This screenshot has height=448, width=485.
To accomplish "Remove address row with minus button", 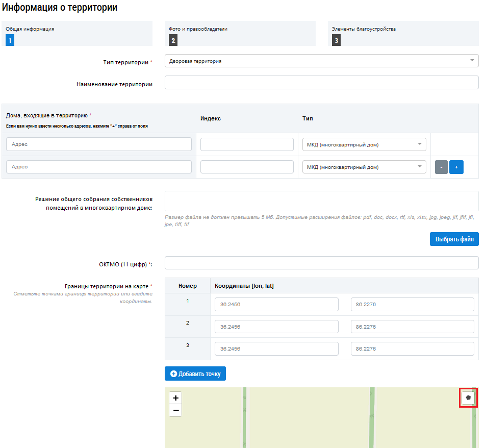I will point(441,167).
